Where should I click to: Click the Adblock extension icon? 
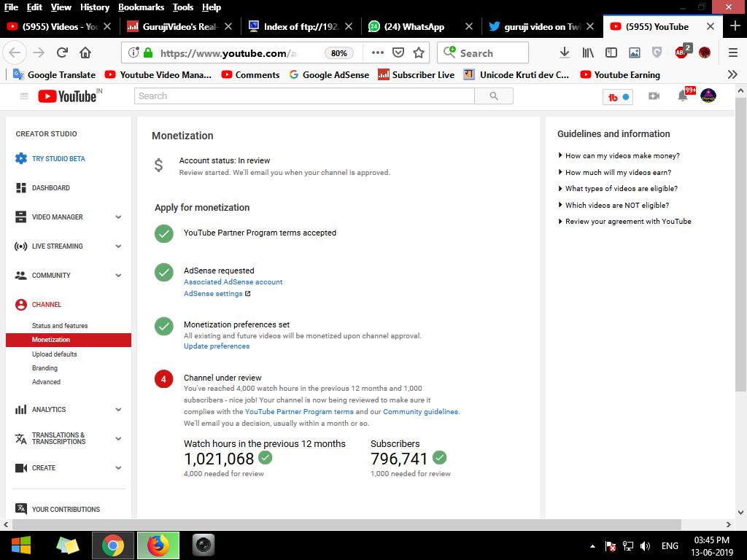click(x=682, y=52)
